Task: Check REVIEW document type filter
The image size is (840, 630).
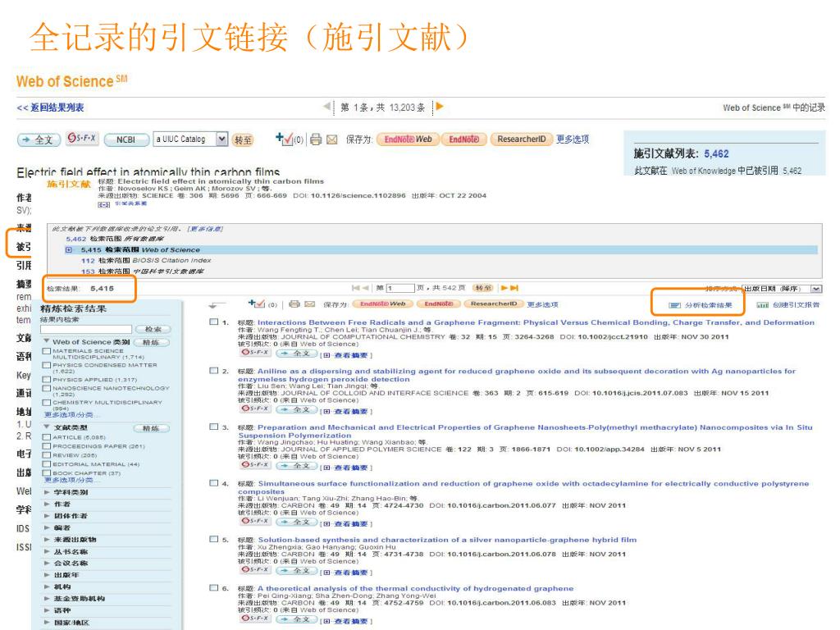Action: point(47,455)
